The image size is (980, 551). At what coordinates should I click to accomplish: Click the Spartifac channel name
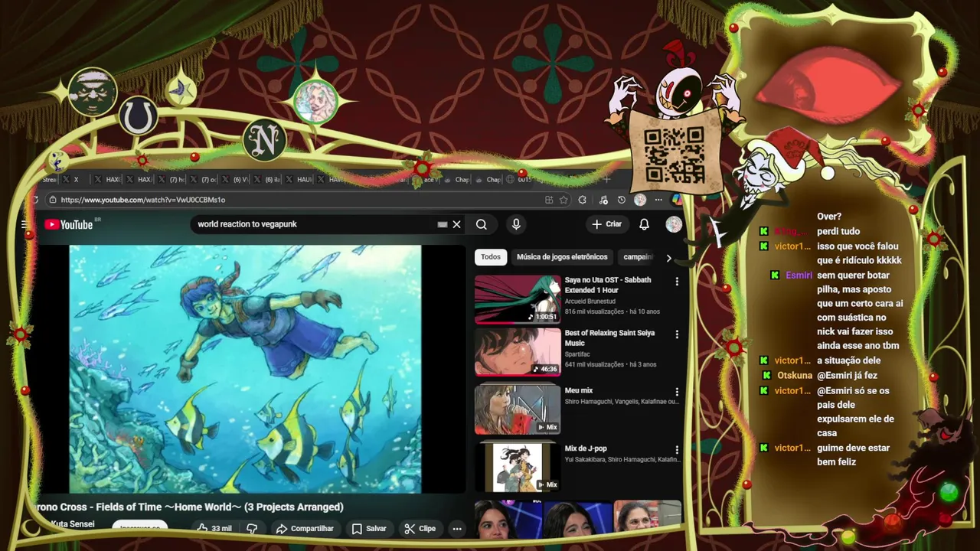[579, 355]
